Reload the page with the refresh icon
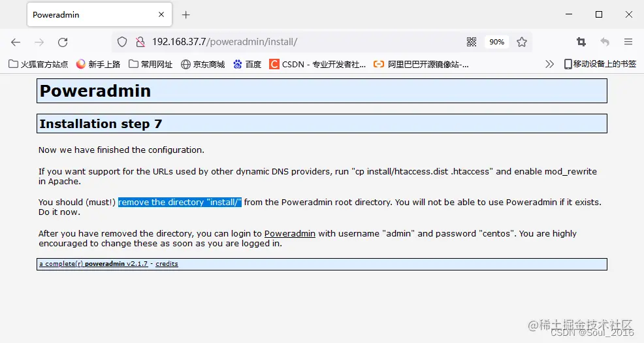644x343 pixels. (x=63, y=42)
